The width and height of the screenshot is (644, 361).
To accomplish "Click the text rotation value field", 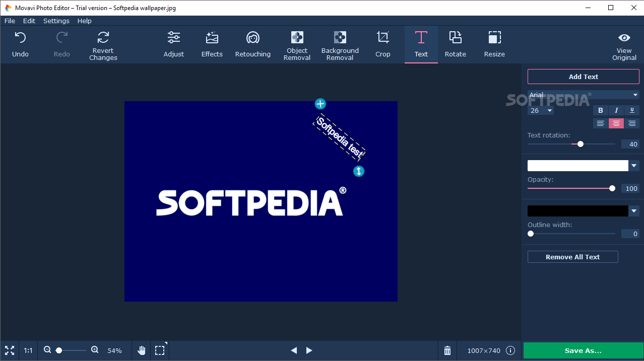I will click(x=630, y=144).
